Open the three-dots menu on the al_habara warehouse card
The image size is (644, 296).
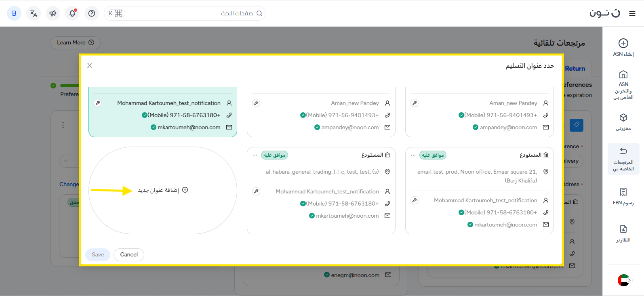pos(255,155)
